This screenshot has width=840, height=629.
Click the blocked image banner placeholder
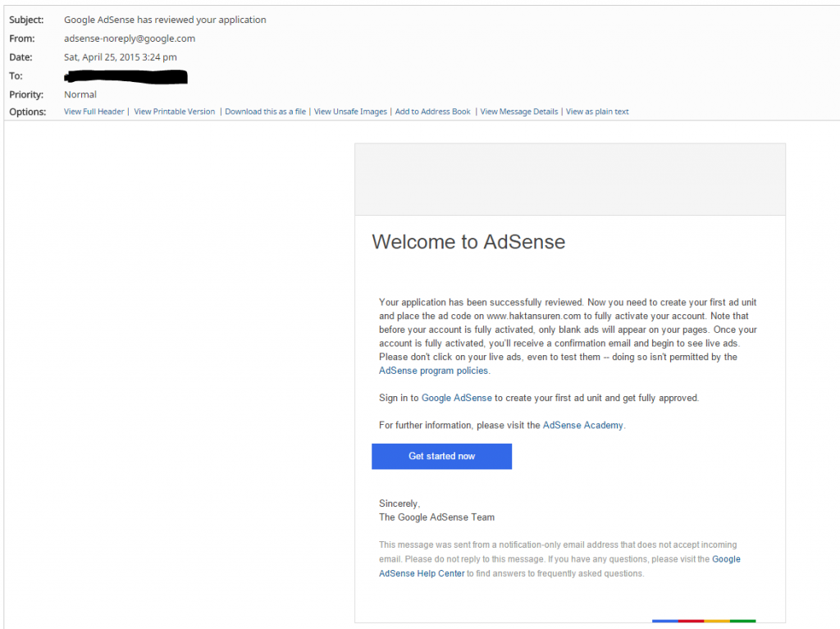point(570,180)
